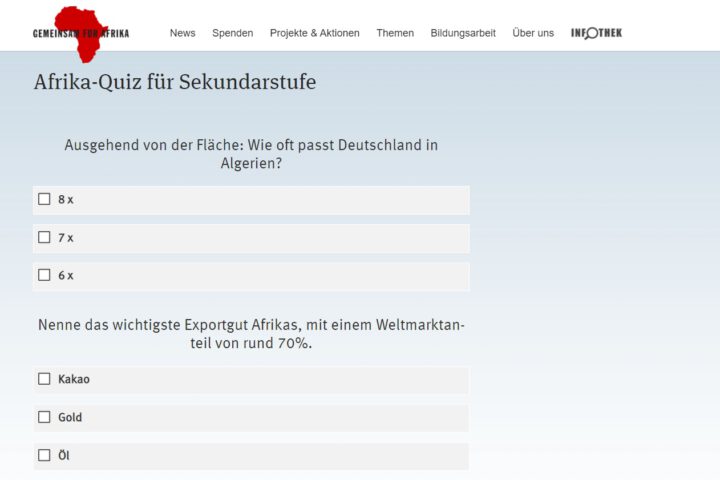Tick the checkbox for "8 x"
This screenshot has width=720, height=480.
[44, 199]
